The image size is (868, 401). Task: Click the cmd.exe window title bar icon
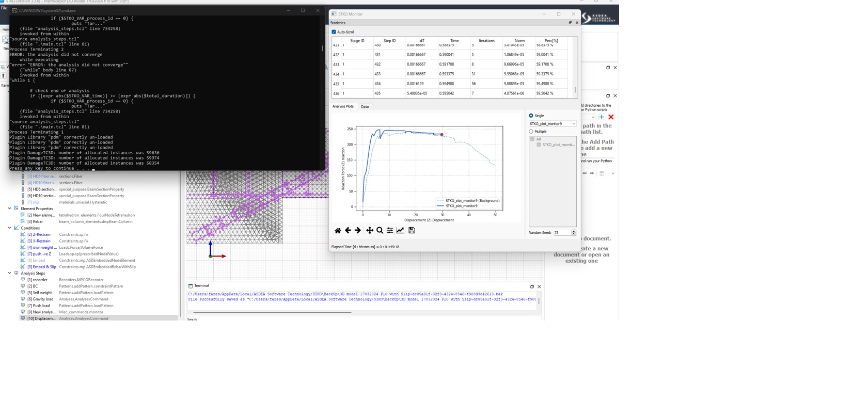click(14, 10)
